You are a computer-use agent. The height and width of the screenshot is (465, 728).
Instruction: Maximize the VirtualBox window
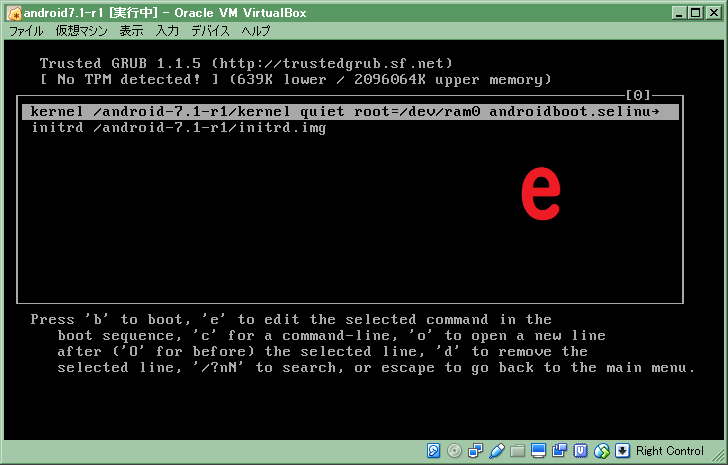pos(696,13)
